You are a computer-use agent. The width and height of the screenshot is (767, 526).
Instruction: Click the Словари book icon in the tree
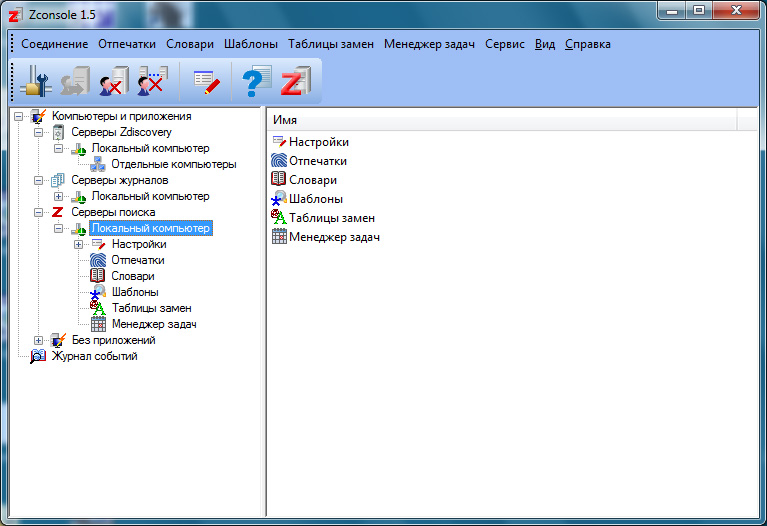pyautogui.click(x=98, y=276)
